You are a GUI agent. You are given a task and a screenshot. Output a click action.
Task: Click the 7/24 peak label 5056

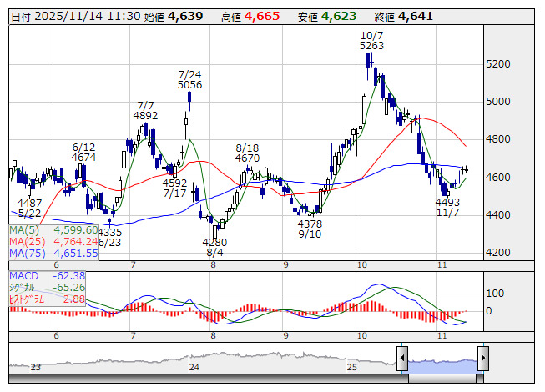(x=190, y=84)
